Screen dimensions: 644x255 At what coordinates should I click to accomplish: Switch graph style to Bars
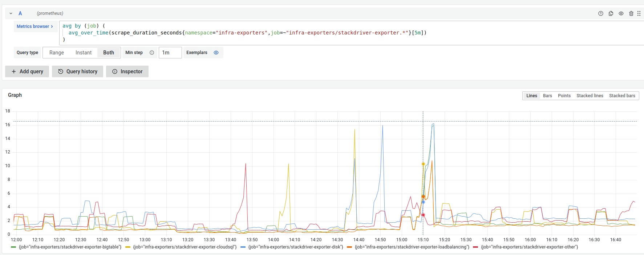tap(547, 96)
